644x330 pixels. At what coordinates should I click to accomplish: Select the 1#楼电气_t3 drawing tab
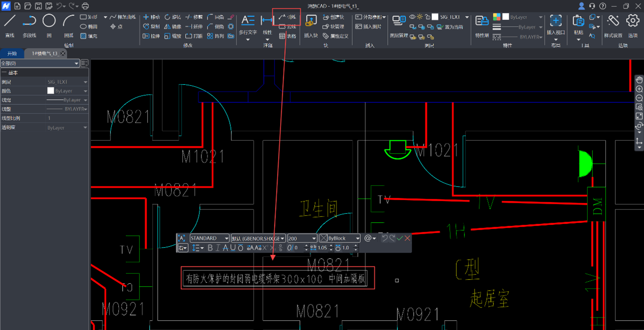(45, 53)
